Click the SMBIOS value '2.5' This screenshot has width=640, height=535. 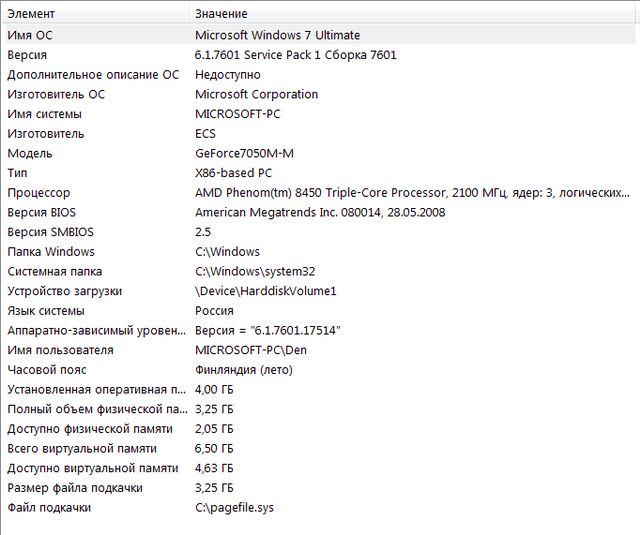pyautogui.click(x=203, y=232)
